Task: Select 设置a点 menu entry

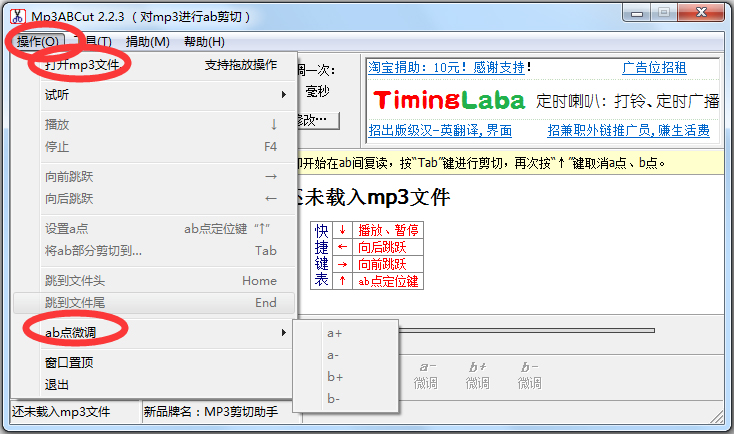Action: coord(154,228)
